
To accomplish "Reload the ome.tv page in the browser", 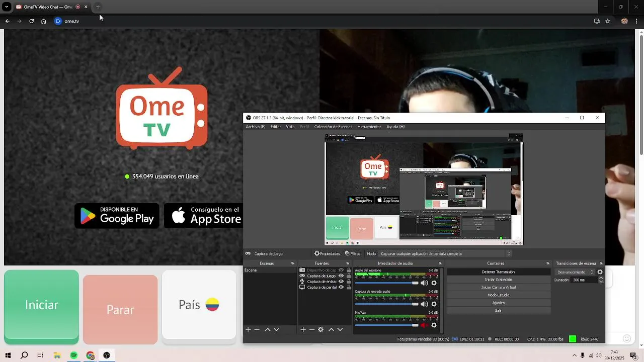I will pos(31,21).
